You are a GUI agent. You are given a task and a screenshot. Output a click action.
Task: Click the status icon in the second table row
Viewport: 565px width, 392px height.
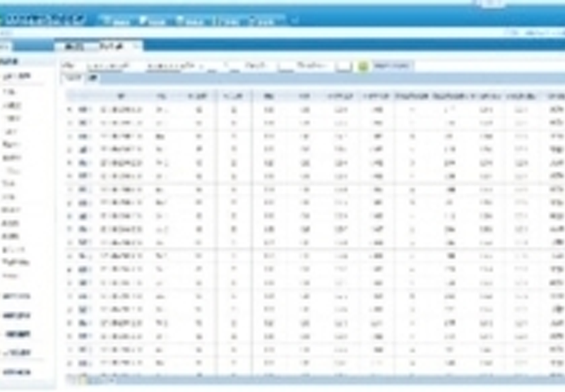(x=83, y=123)
